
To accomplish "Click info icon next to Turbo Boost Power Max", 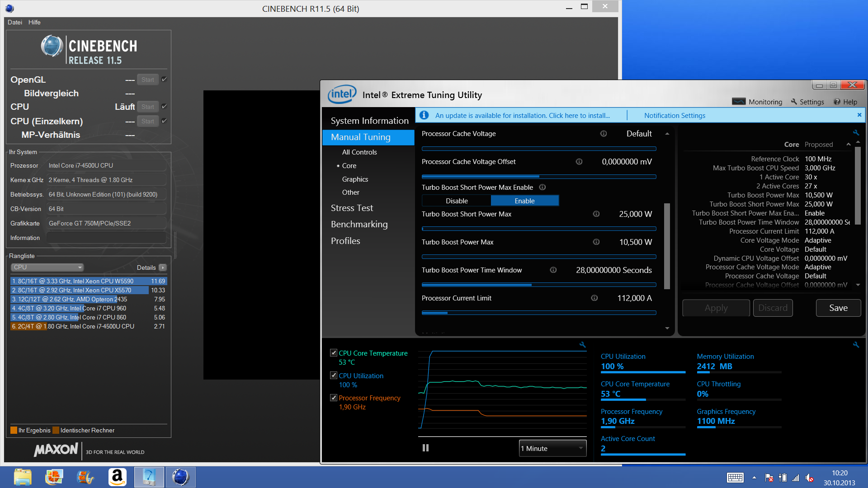I will 596,242.
